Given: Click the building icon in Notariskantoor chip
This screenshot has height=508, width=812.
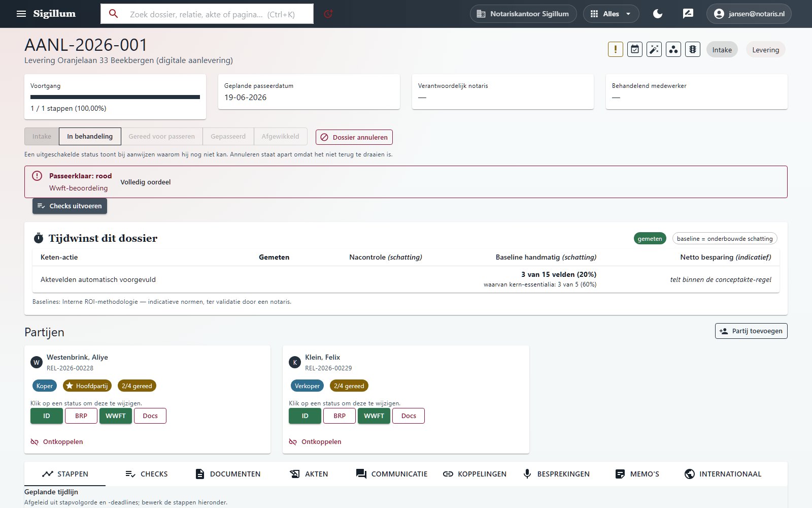Looking at the screenshot, I should click(x=481, y=14).
